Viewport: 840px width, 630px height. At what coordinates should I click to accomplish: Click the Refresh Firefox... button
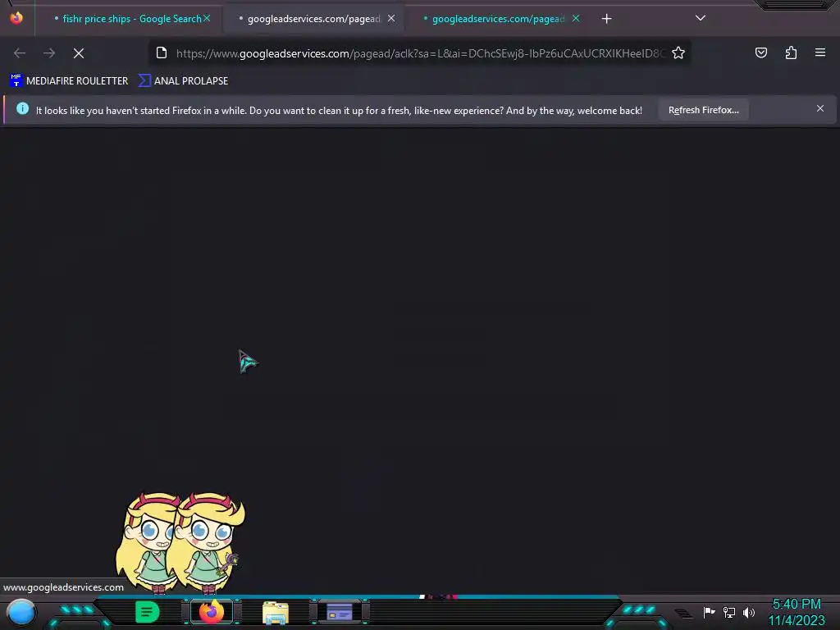[703, 110]
